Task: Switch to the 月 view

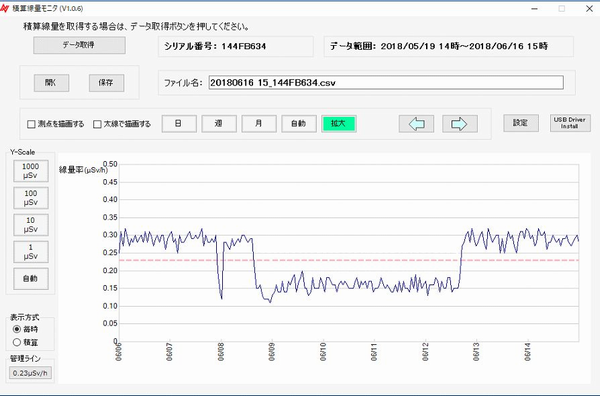Action: (259, 124)
